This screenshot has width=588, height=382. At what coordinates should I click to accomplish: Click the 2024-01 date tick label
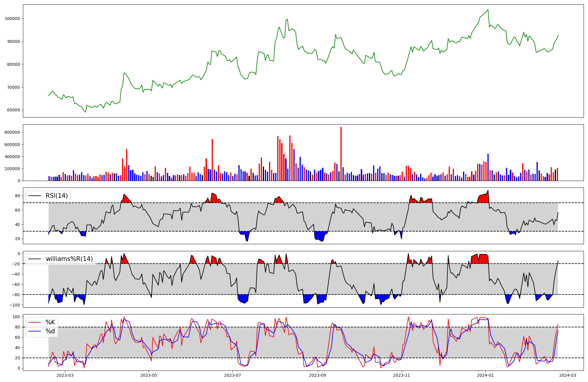[x=485, y=375]
